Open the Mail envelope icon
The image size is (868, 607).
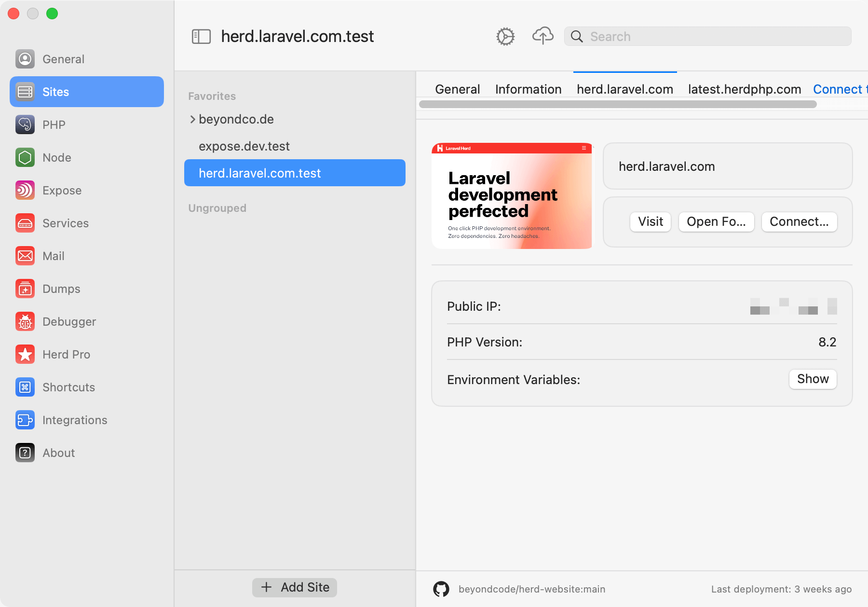click(x=25, y=256)
